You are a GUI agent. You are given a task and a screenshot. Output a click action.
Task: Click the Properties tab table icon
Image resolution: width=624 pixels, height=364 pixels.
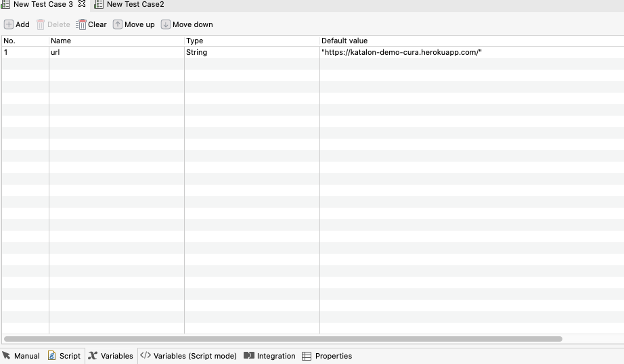pyautogui.click(x=307, y=356)
